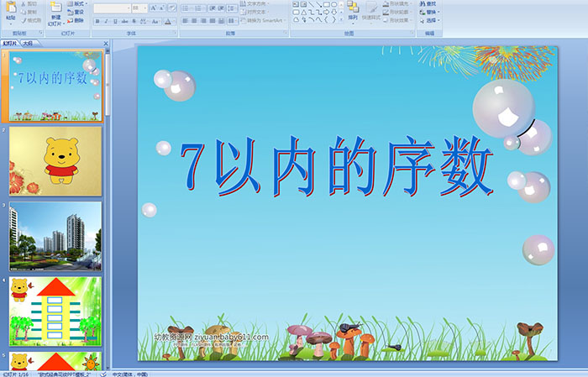Toggle Bold formatting

tap(97, 21)
